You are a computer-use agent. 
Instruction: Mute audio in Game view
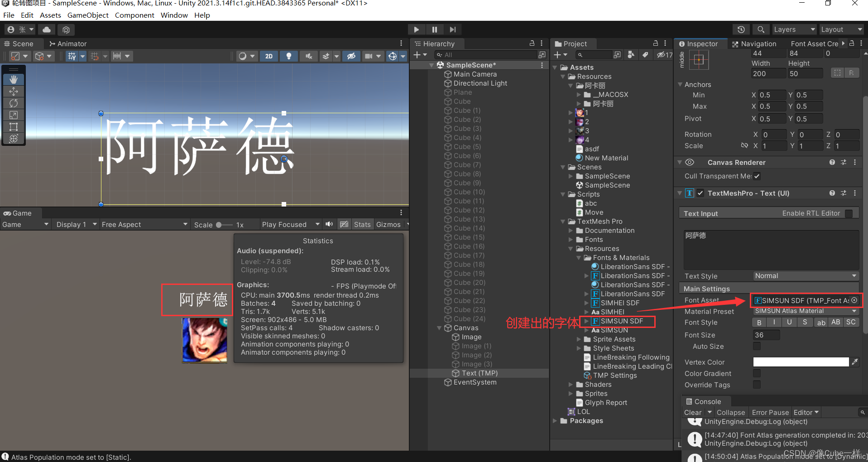tap(329, 224)
